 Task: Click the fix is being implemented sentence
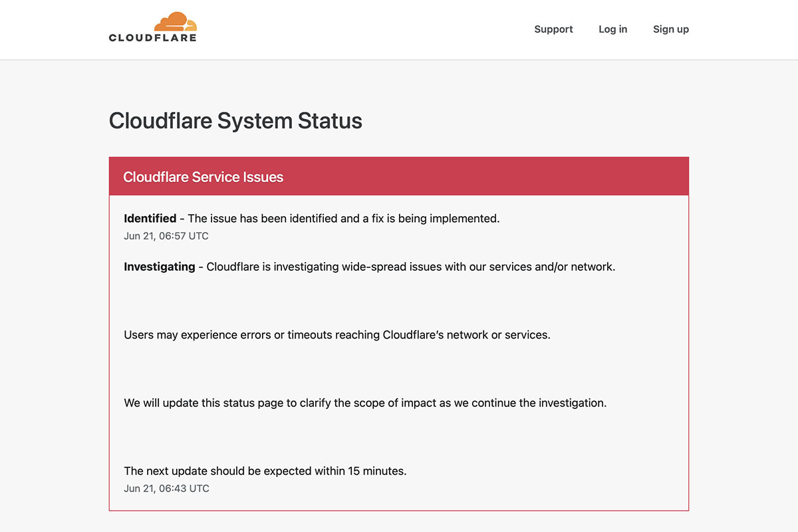coord(344,218)
